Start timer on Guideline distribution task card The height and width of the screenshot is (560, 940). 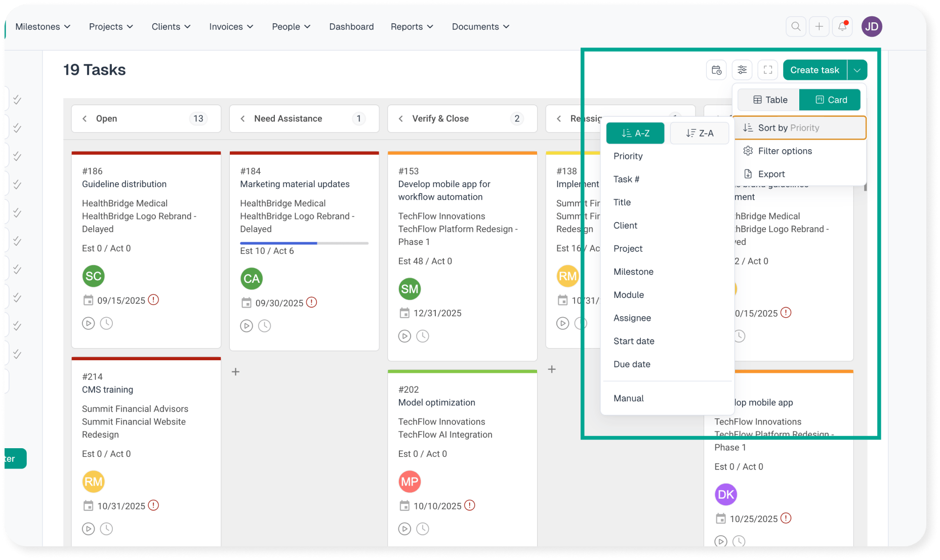point(89,323)
